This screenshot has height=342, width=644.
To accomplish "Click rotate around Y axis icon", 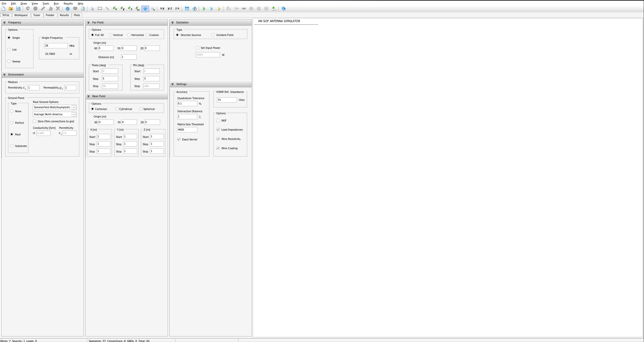I will 123,9.
